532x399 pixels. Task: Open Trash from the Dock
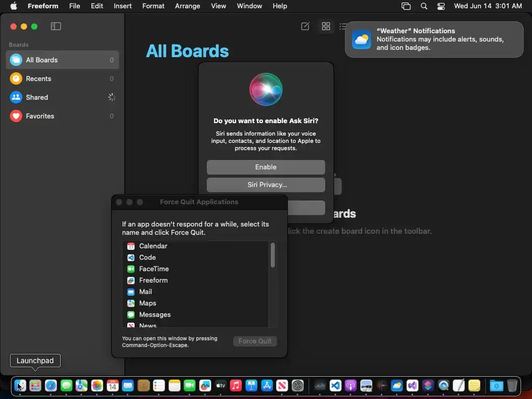(512, 385)
